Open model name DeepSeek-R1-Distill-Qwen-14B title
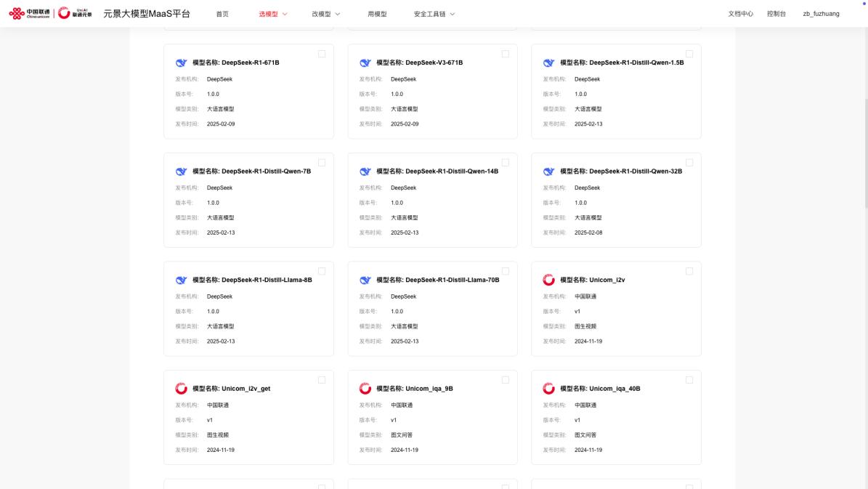This screenshot has height=489, width=868. coord(437,171)
